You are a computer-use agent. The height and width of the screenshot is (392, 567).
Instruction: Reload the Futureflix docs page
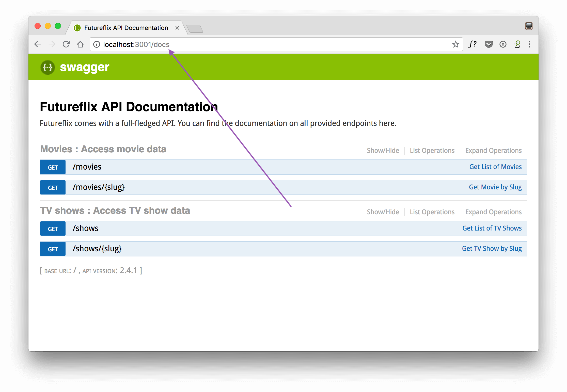click(x=66, y=44)
